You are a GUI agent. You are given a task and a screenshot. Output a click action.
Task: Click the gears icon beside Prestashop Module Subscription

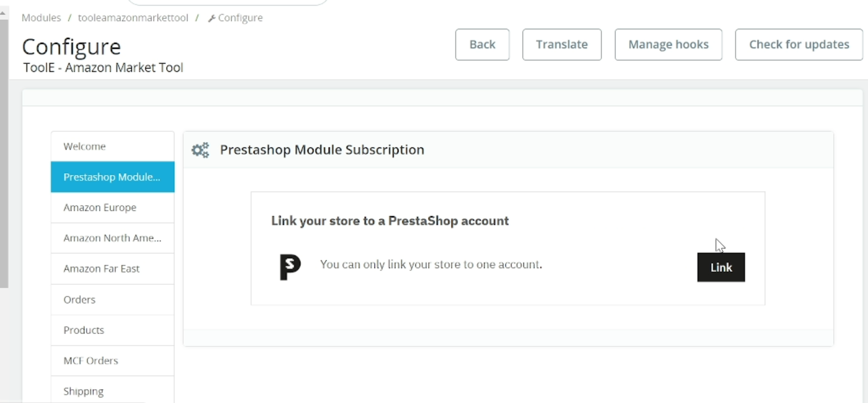pos(200,150)
